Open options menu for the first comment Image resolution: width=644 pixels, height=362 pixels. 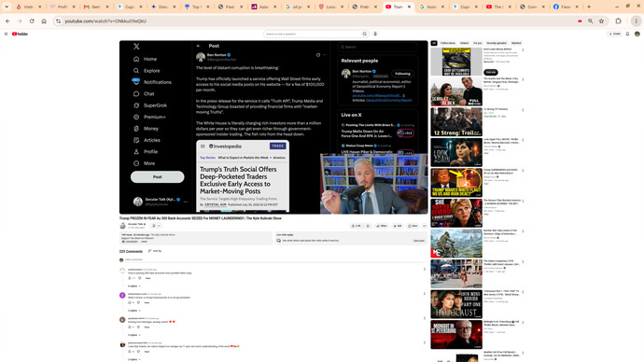click(x=425, y=270)
